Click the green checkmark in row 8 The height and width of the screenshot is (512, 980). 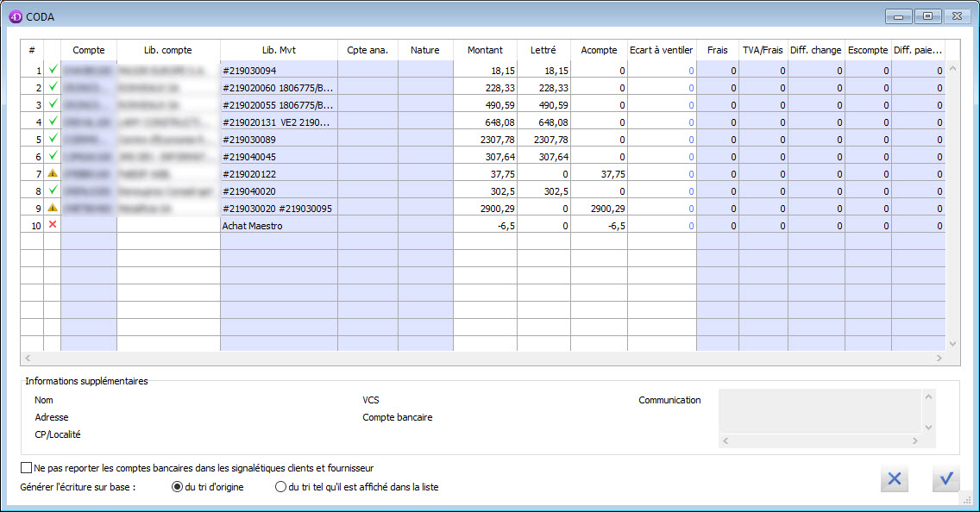pos(52,190)
